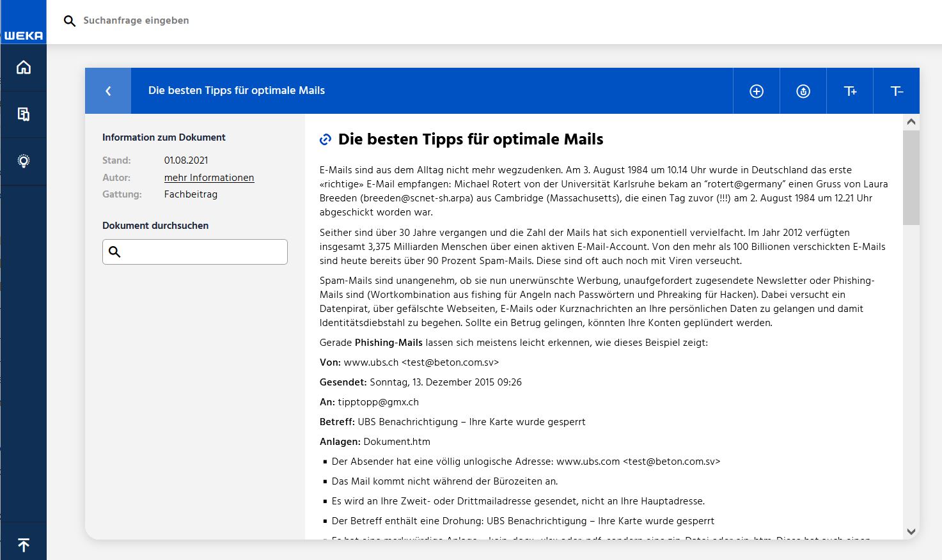
Task: Open the documents icon in sidebar
Action: pyautogui.click(x=24, y=114)
